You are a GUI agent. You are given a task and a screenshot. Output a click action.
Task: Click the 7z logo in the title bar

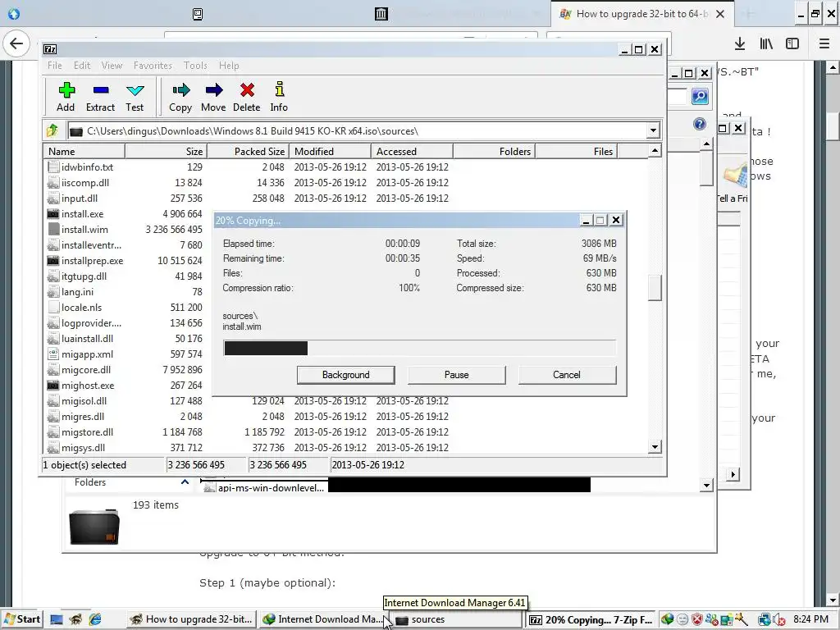pyautogui.click(x=50, y=49)
